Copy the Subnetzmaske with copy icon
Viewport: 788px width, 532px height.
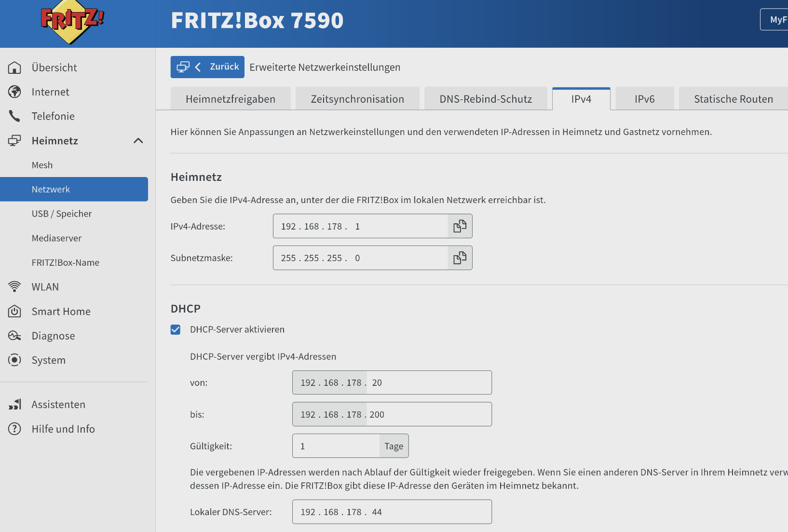click(460, 258)
